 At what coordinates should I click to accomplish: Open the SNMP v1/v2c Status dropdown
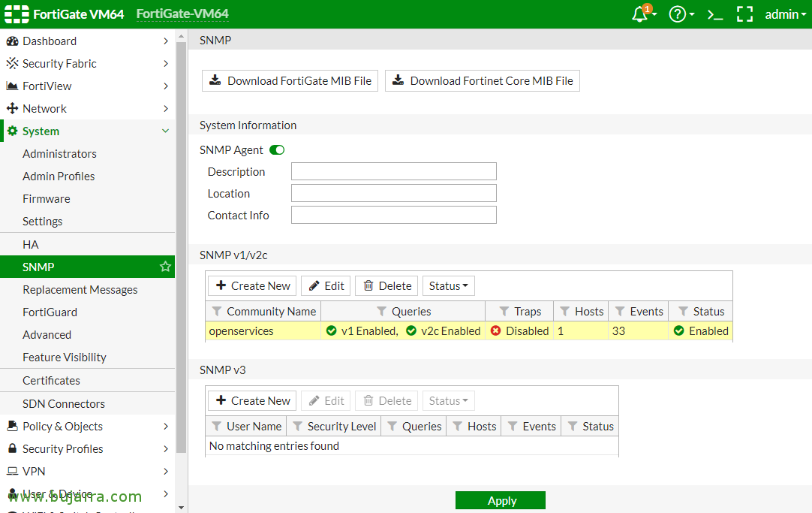coord(449,286)
